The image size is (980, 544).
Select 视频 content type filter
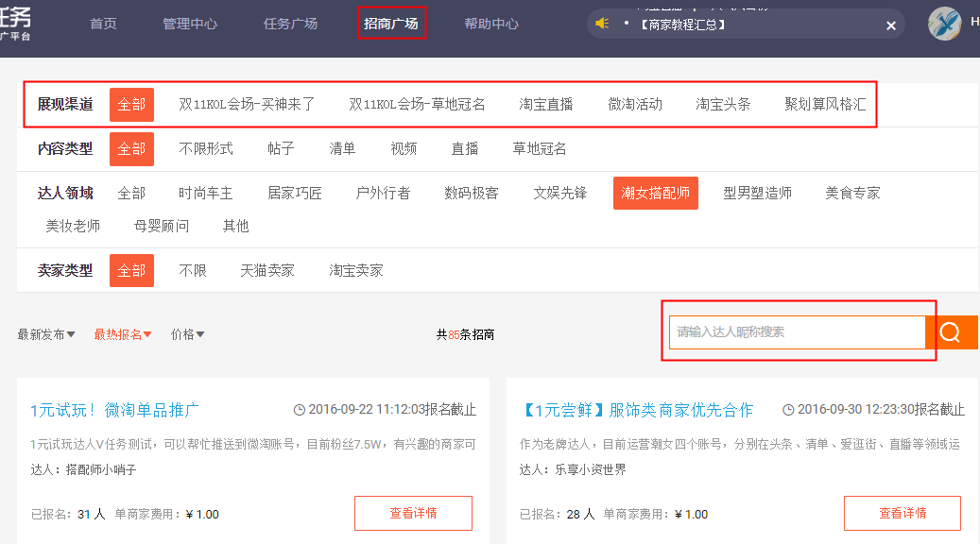[x=404, y=149]
